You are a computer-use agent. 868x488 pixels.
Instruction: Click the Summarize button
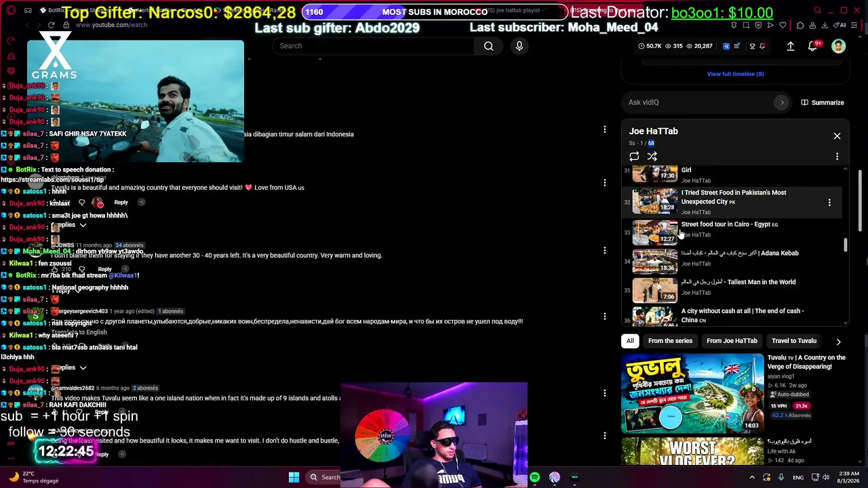point(823,102)
